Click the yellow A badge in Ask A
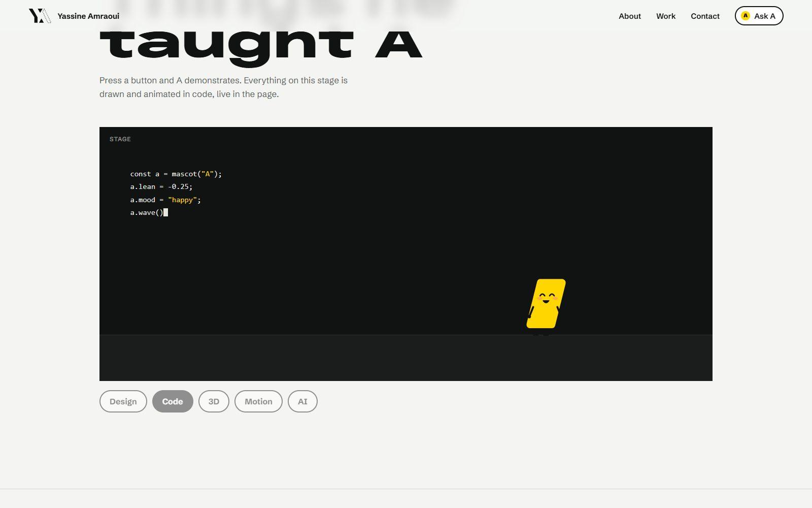Viewport: 812px width, 508px height. click(x=746, y=16)
